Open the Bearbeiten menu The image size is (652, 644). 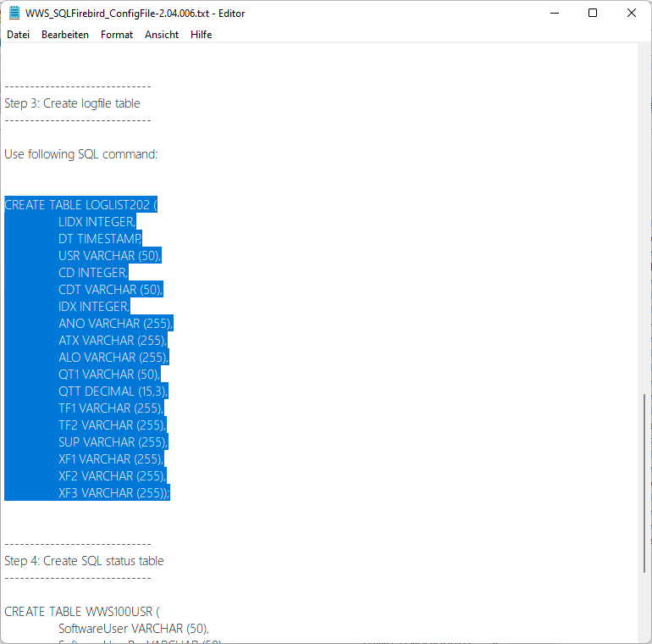(65, 35)
